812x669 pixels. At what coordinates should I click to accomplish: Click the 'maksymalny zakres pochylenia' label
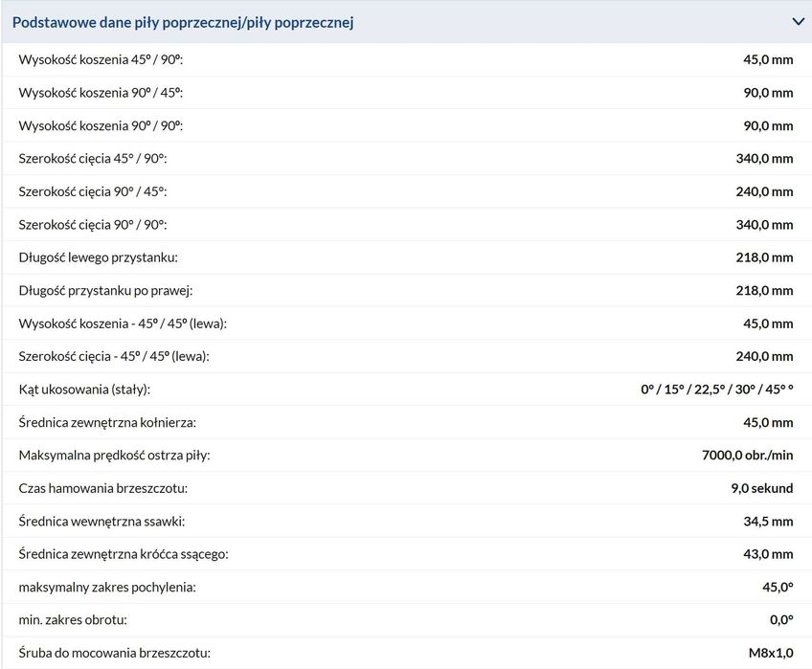(x=107, y=587)
